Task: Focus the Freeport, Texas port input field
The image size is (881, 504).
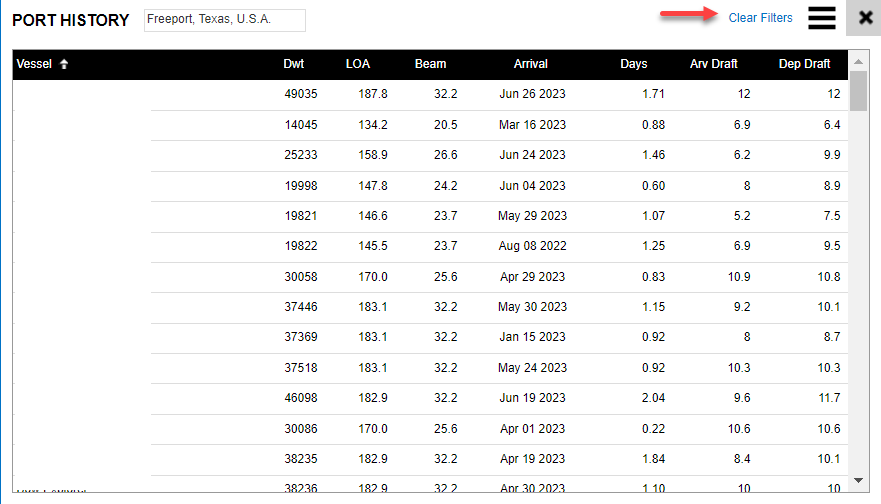Action: coord(224,20)
